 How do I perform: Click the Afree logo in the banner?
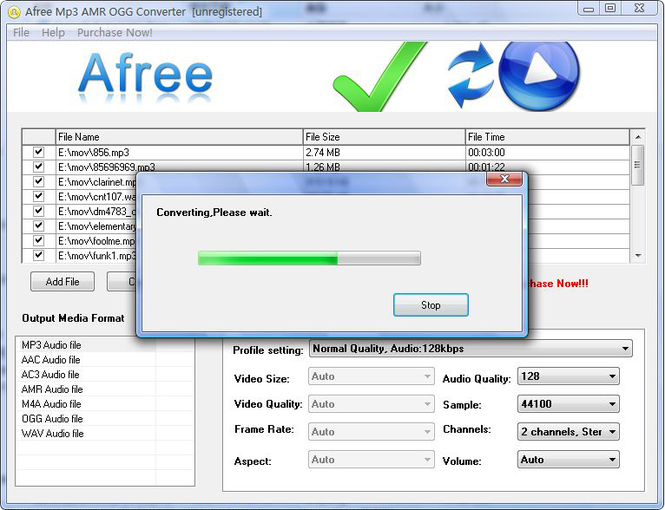coord(145,77)
